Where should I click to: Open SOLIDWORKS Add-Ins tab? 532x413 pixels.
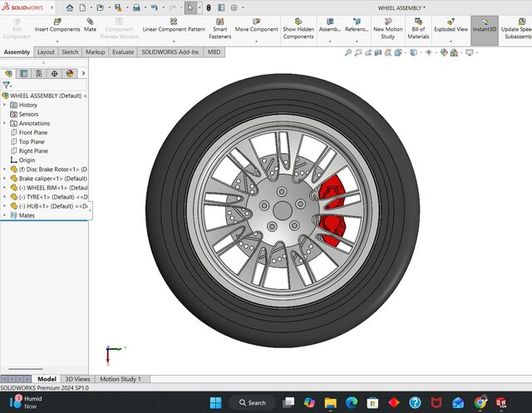click(170, 52)
